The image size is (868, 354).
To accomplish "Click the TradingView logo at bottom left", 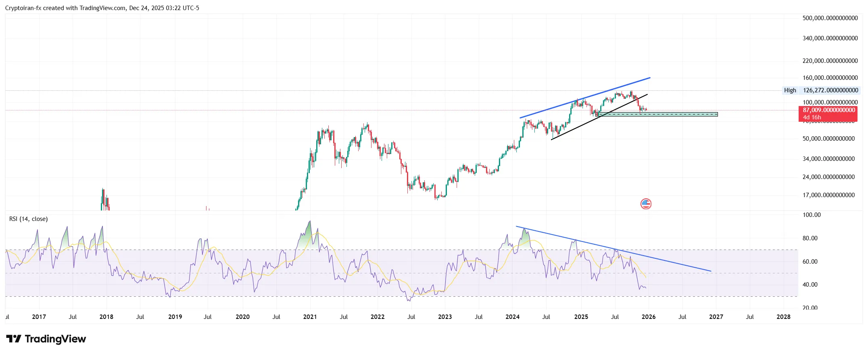I will point(46,339).
